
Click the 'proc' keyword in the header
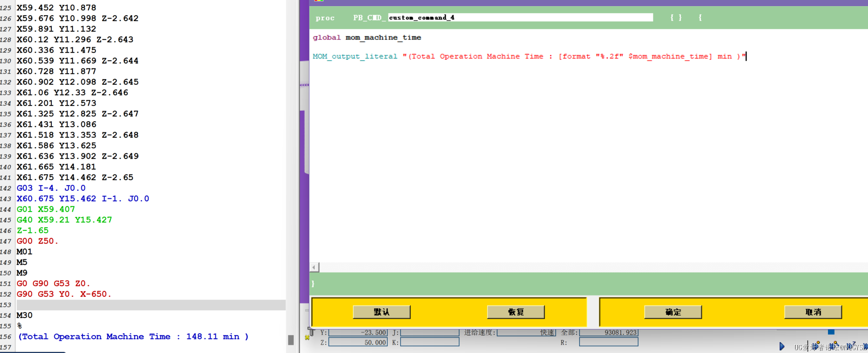pos(325,18)
